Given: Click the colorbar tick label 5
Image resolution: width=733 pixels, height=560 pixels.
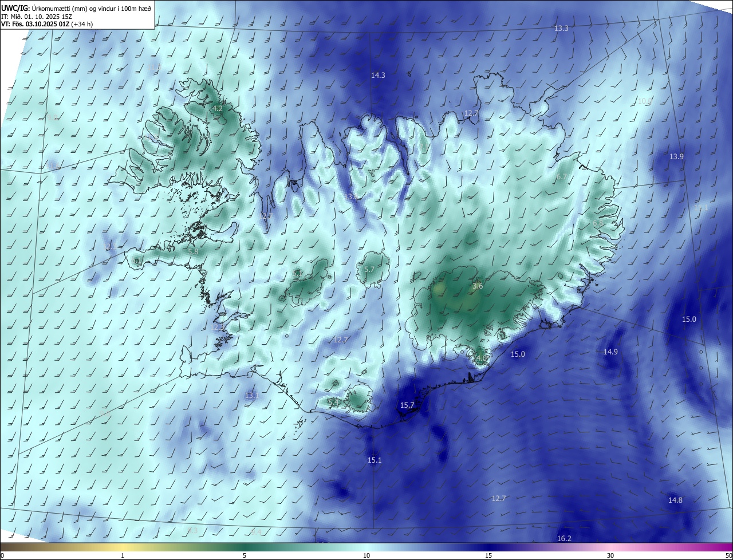Looking at the screenshot, I should click(245, 555).
